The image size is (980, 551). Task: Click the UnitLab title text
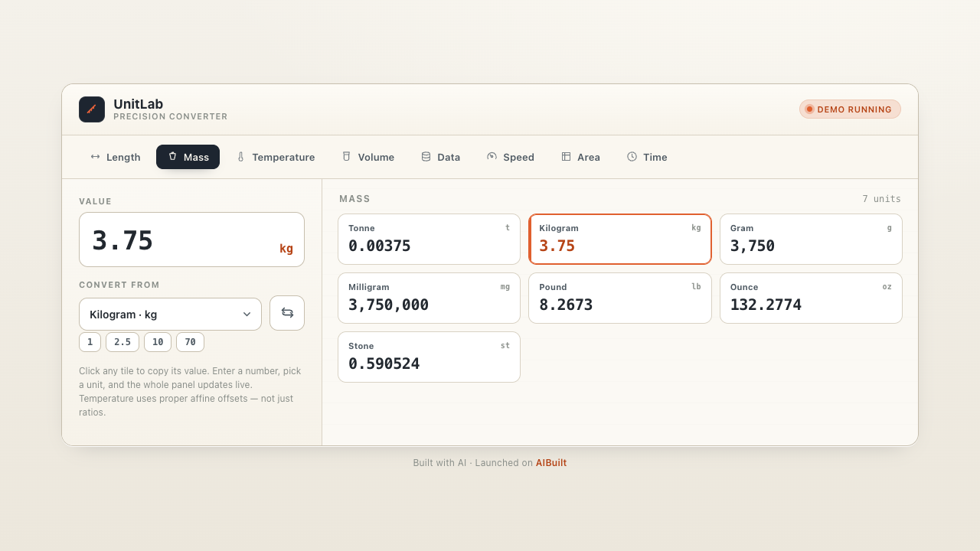tap(139, 104)
